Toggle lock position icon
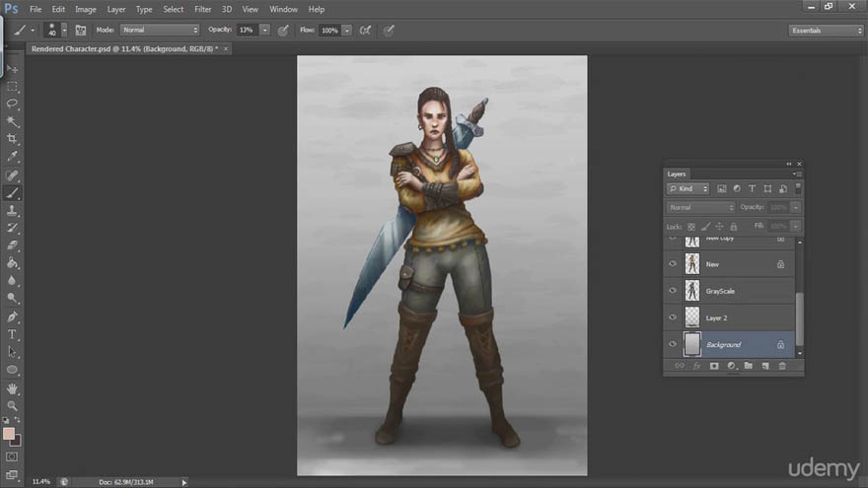Image resolution: width=868 pixels, height=488 pixels. coord(719,227)
